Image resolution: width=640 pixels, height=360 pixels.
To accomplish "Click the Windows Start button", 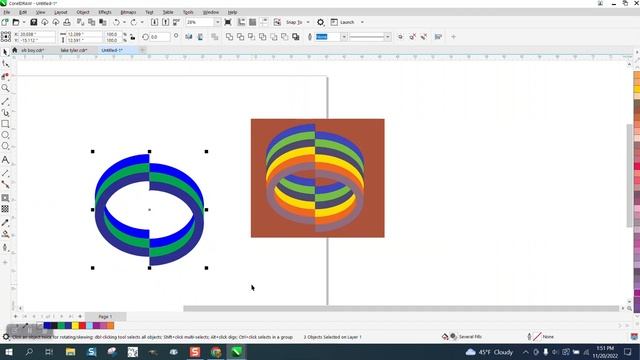I will [8, 352].
